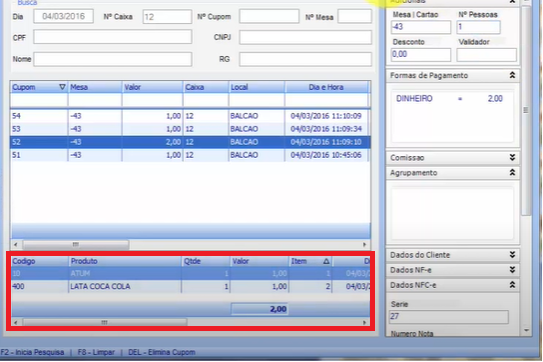This screenshot has width=543, height=362.
Task: Select coupon row 54
Action: (x=190, y=116)
